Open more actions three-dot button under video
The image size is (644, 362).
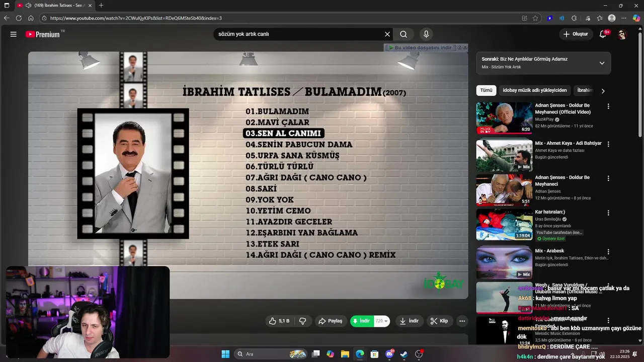coord(462,321)
